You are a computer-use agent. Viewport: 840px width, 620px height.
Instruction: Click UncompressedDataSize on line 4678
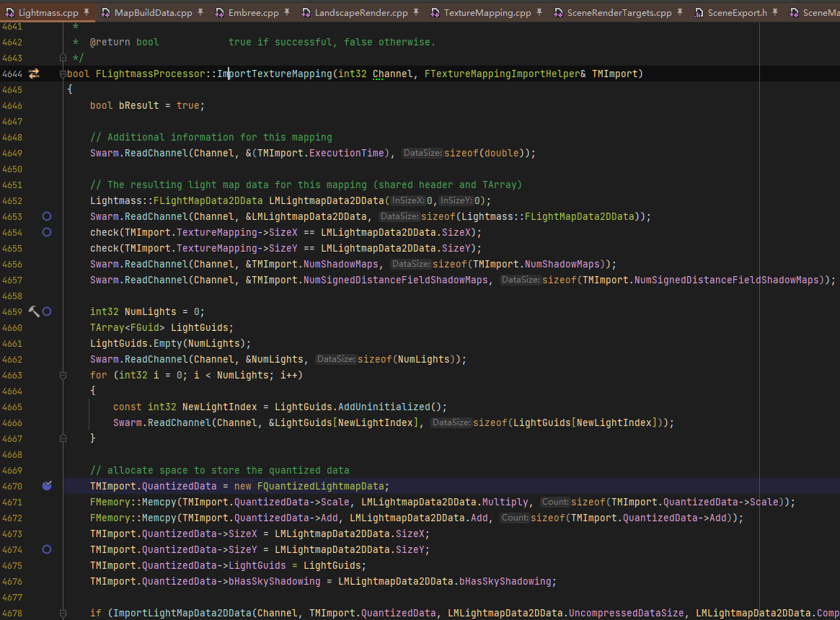click(x=627, y=613)
